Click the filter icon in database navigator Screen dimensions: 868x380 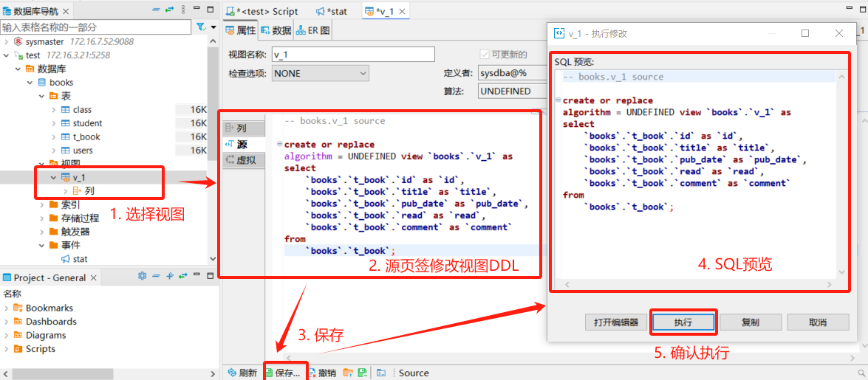(199, 27)
